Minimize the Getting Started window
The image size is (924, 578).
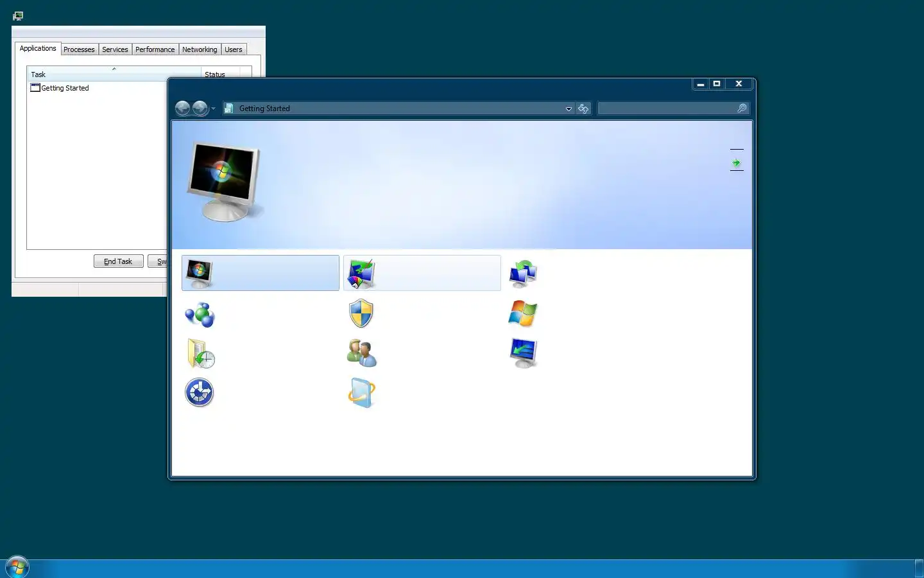tap(701, 84)
